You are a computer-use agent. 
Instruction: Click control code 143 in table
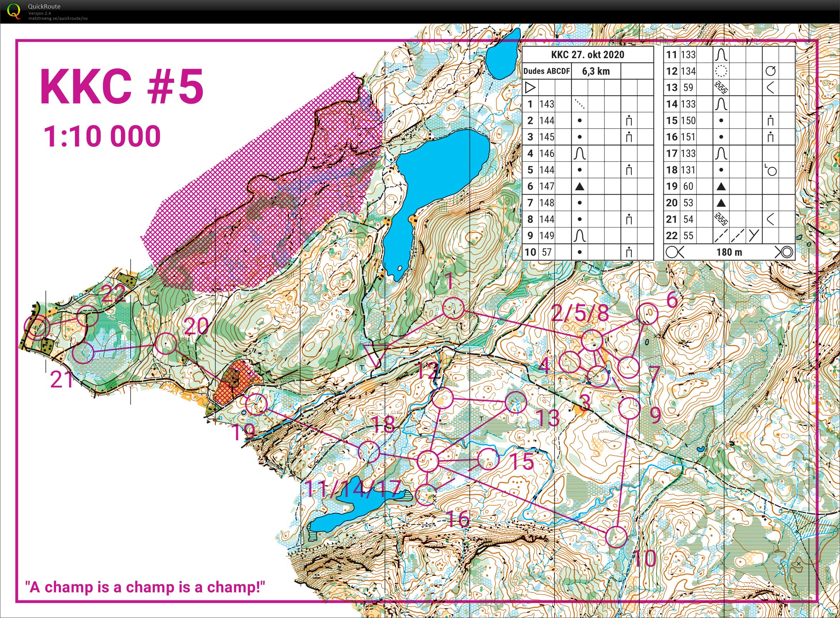[x=547, y=104]
